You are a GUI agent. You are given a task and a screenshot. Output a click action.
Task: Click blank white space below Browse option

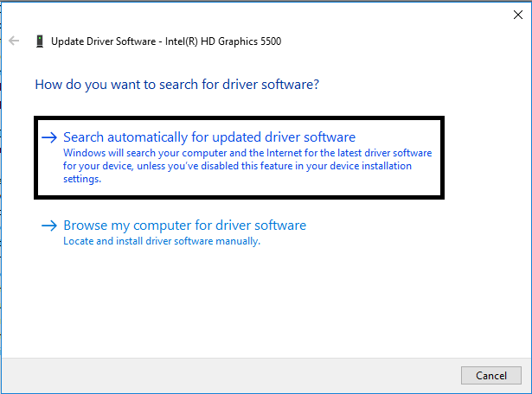[260, 302]
